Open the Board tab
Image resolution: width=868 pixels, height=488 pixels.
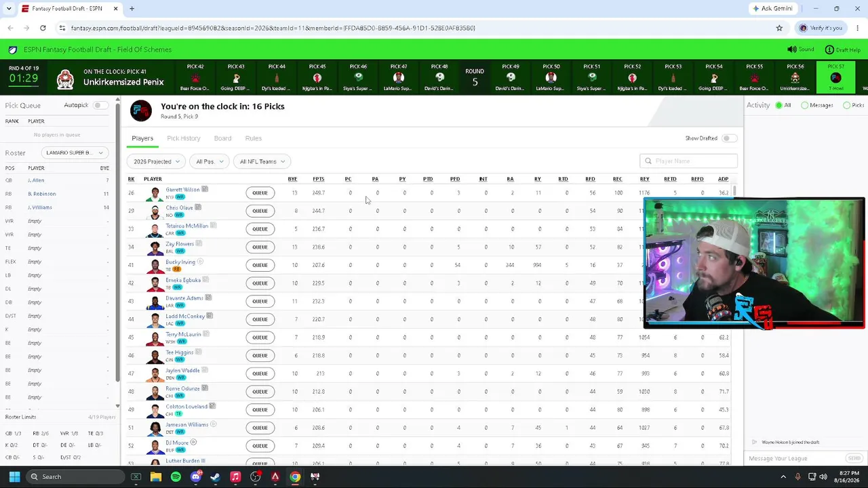pos(222,138)
